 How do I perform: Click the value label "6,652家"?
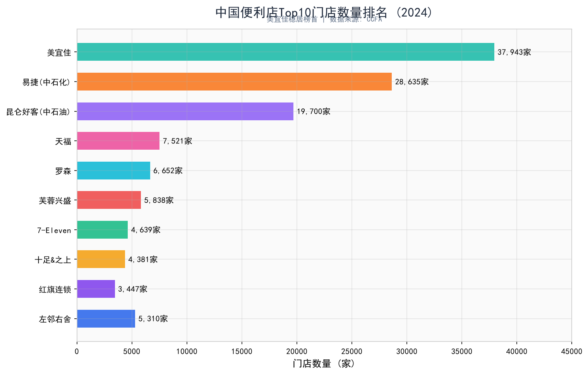coord(168,171)
